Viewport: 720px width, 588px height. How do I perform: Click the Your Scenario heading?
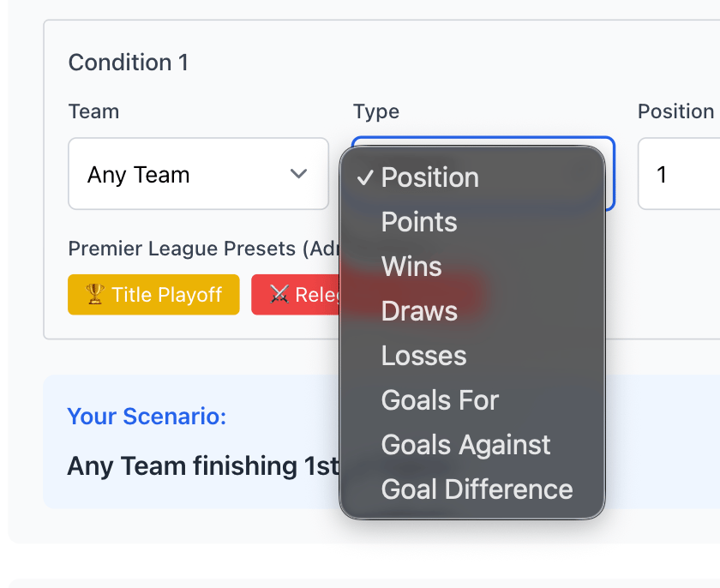(147, 417)
